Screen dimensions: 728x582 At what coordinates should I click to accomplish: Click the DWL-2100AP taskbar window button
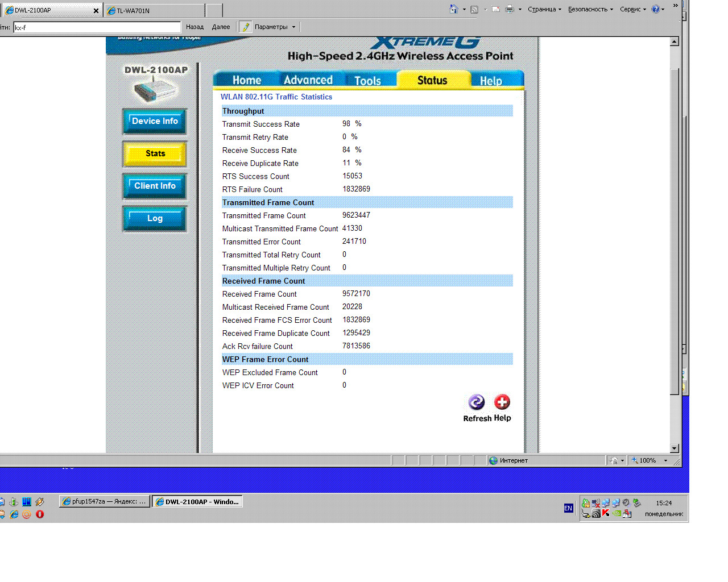(197, 501)
